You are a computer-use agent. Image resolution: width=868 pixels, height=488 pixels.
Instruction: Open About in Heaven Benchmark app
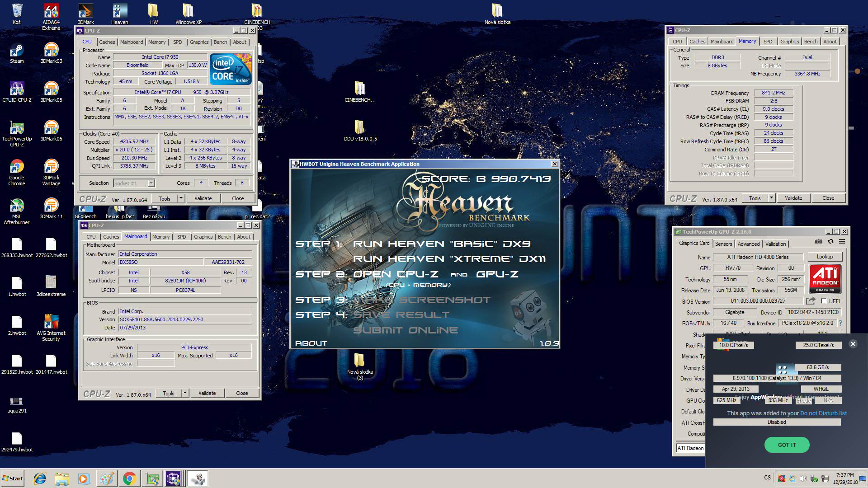point(311,343)
